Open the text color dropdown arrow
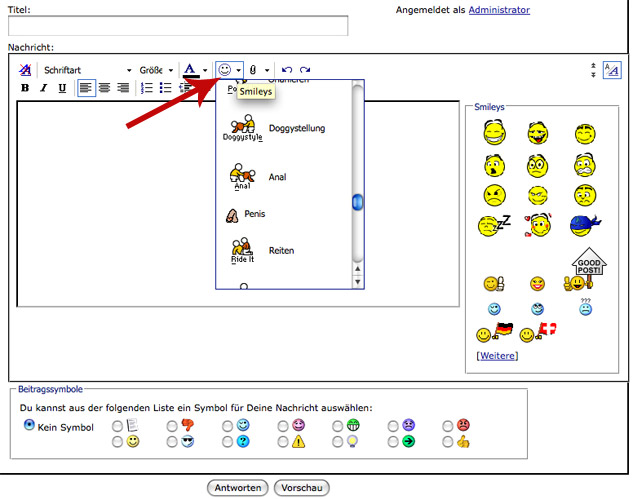 click(205, 70)
